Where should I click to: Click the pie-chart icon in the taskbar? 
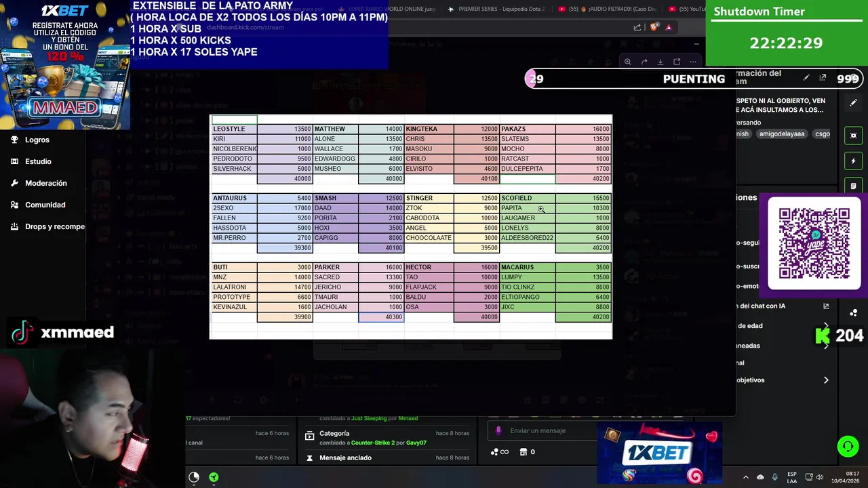click(x=194, y=477)
